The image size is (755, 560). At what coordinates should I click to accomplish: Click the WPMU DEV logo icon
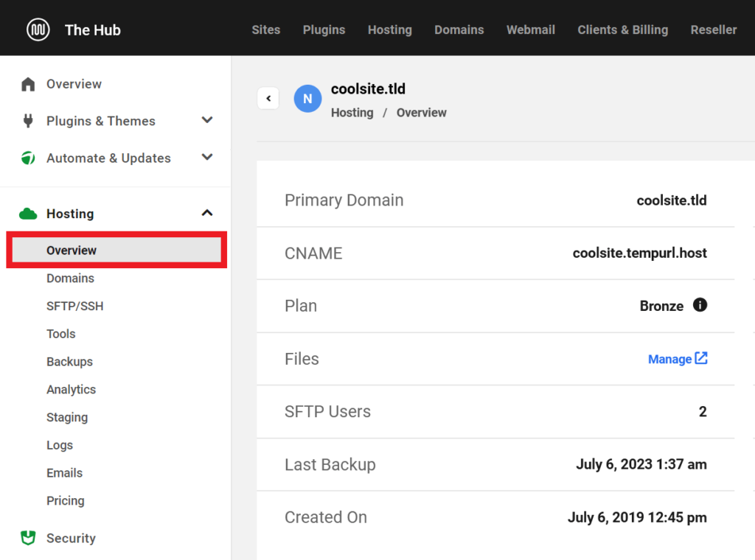[38, 29]
